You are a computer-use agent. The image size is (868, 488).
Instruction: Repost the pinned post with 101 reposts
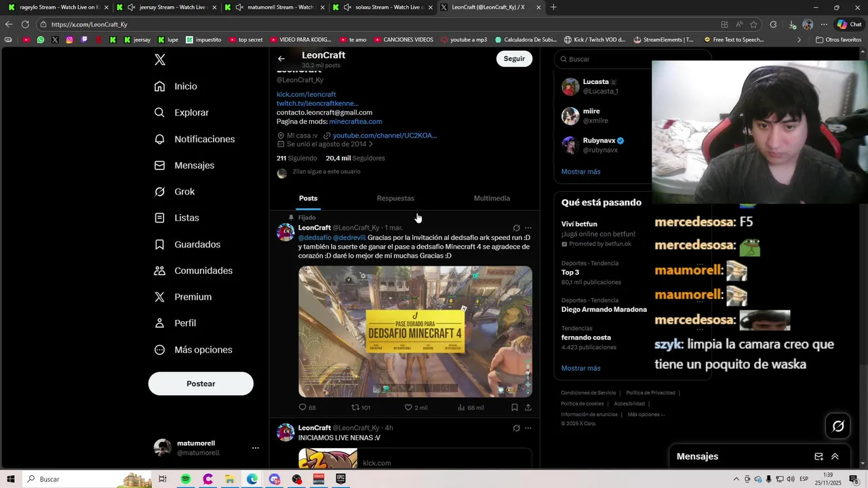tap(361, 407)
